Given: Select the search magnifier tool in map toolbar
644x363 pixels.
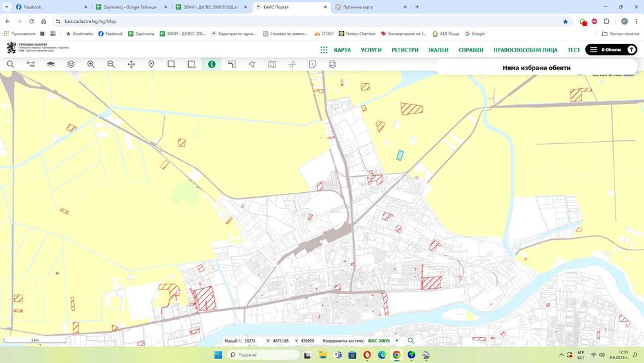Looking at the screenshot, I should coord(10,64).
